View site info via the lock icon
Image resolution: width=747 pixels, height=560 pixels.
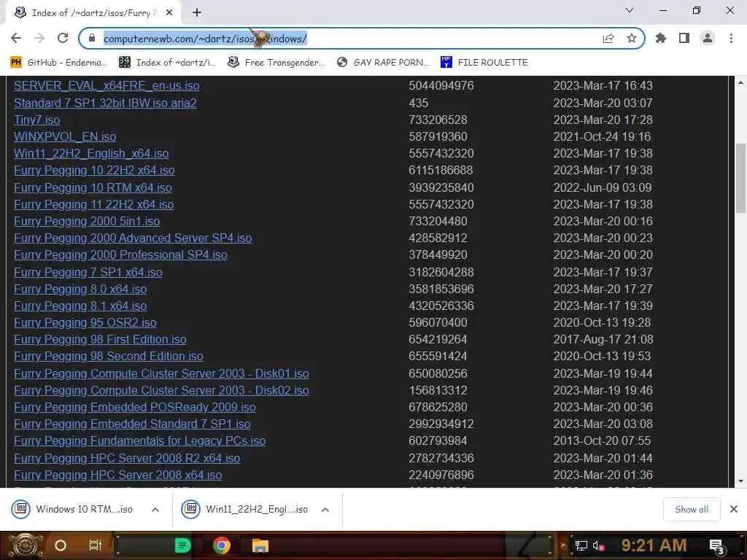[x=92, y=38]
